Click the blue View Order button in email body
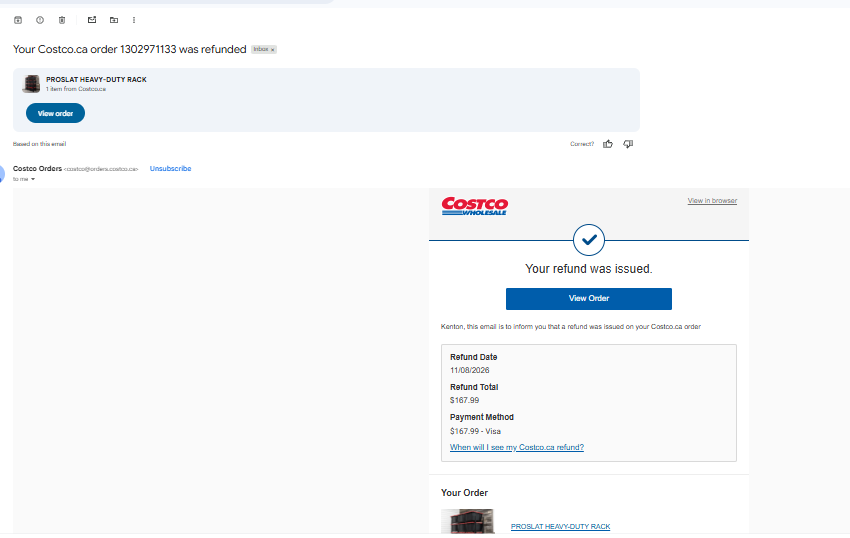Screen dimensions: 850x538 [589, 299]
